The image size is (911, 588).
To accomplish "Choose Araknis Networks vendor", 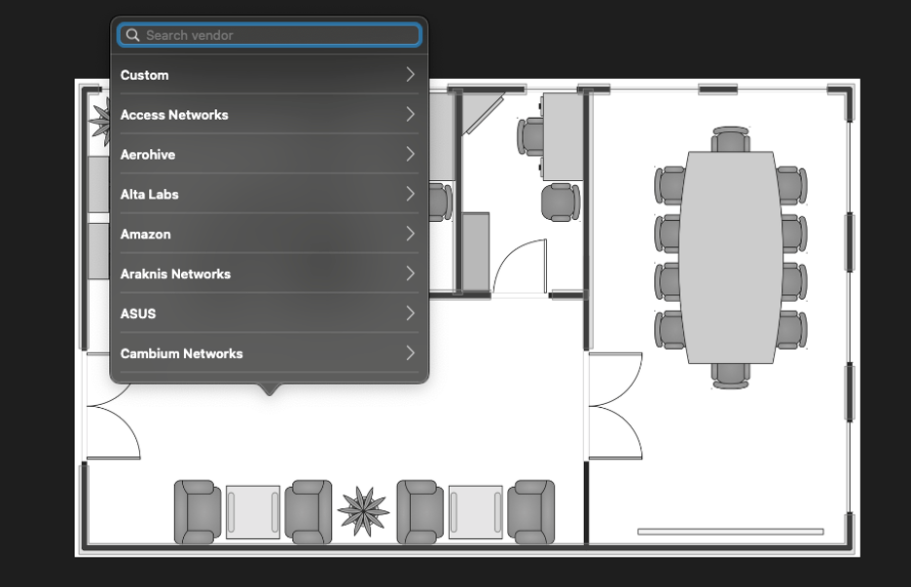I will tap(269, 274).
